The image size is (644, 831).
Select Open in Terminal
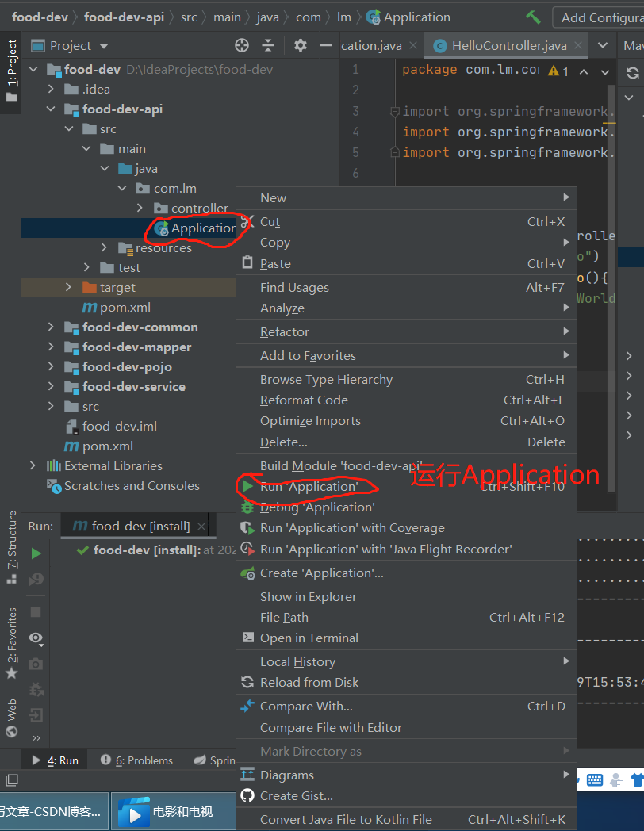pos(308,638)
